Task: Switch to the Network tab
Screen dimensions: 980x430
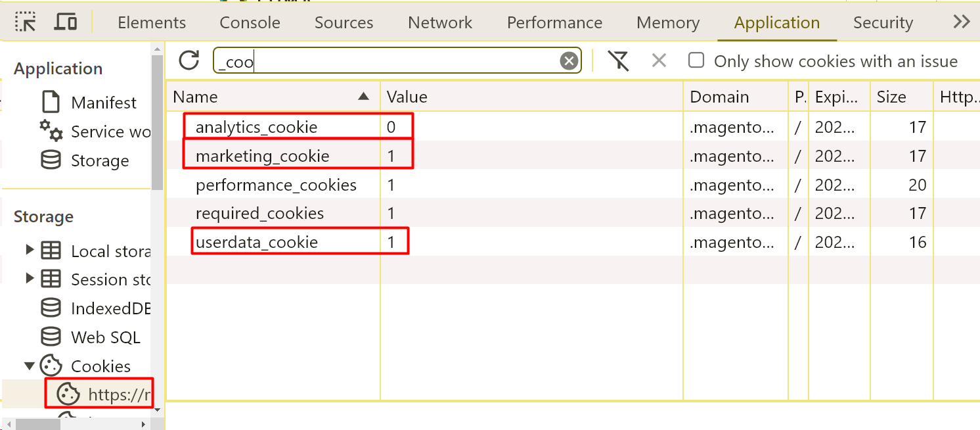Action: [439, 22]
